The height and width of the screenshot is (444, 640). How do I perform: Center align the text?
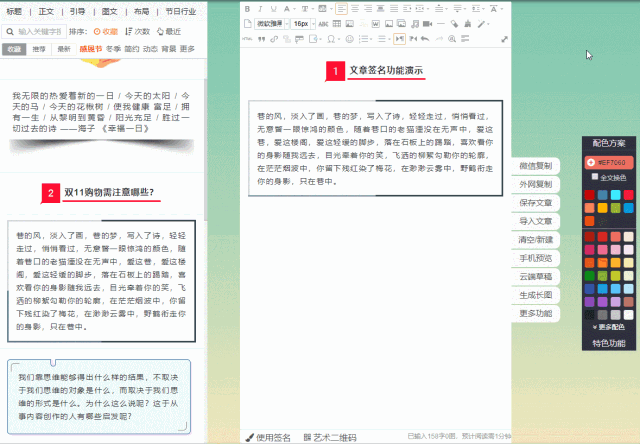355,9
